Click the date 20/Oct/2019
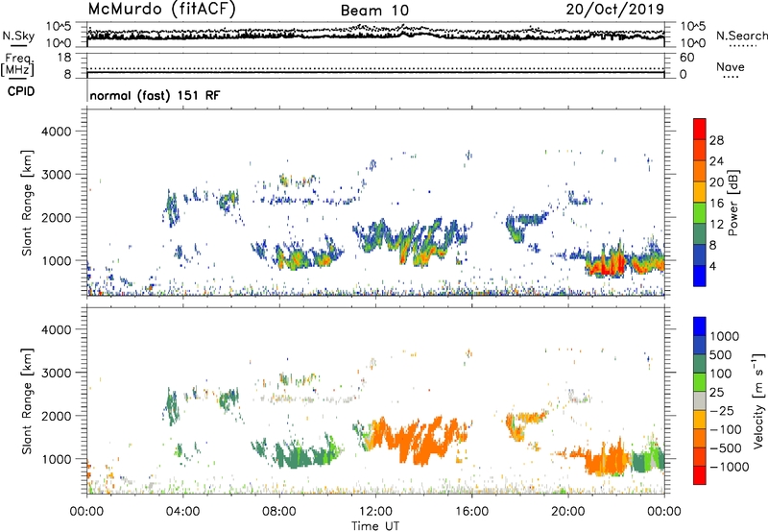 (615, 10)
